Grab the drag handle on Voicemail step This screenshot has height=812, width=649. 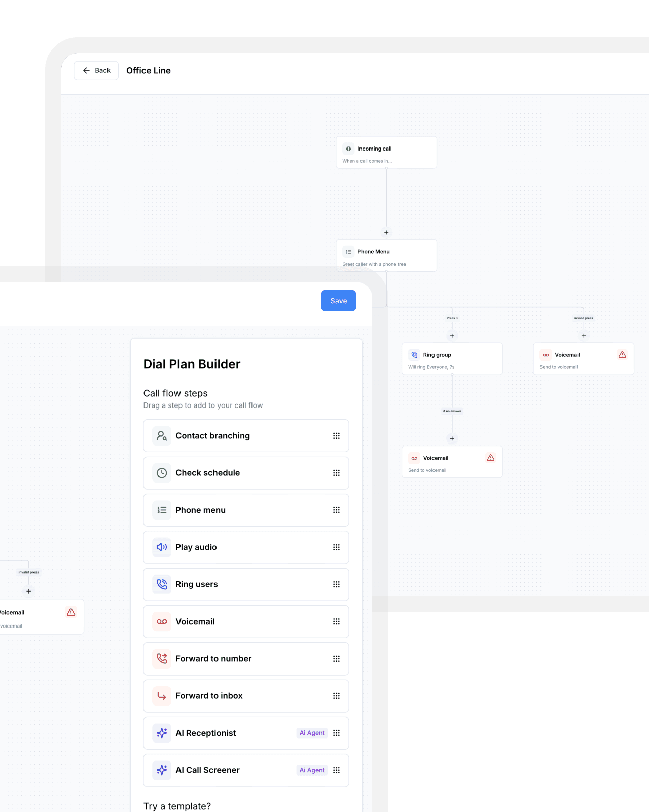tap(336, 622)
